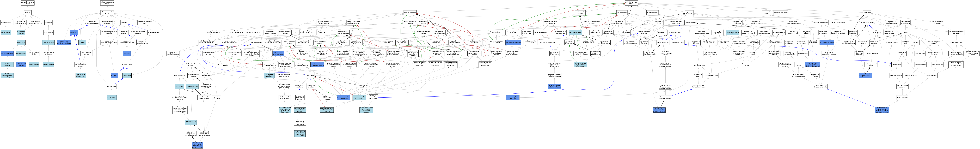Click the 'developmental process' node
Image resolution: width=980 pixels, height=149 pixels.
pyautogui.click(x=580, y=13)
